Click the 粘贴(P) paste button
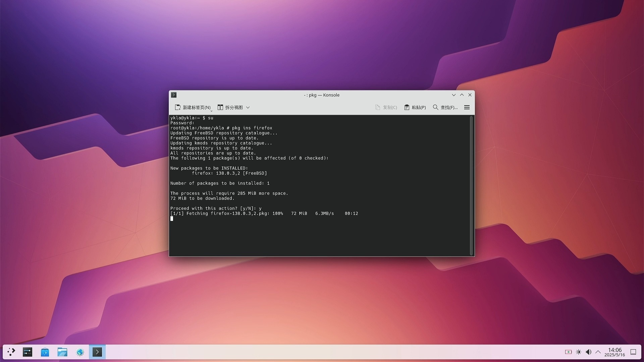 pyautogui.click(x=415, y=107)
